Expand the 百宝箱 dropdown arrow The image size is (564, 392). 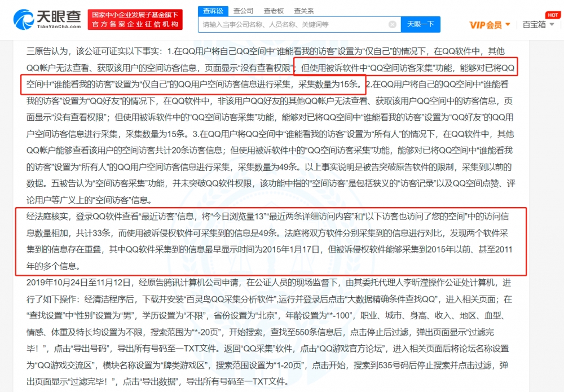click(x=552, y=24)
